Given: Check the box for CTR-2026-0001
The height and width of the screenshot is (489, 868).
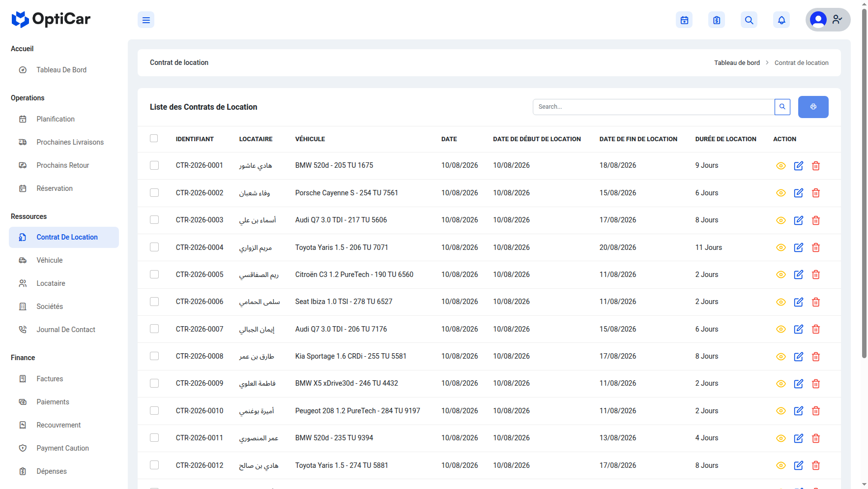Looking at the screenshot, I should (154, 165).
